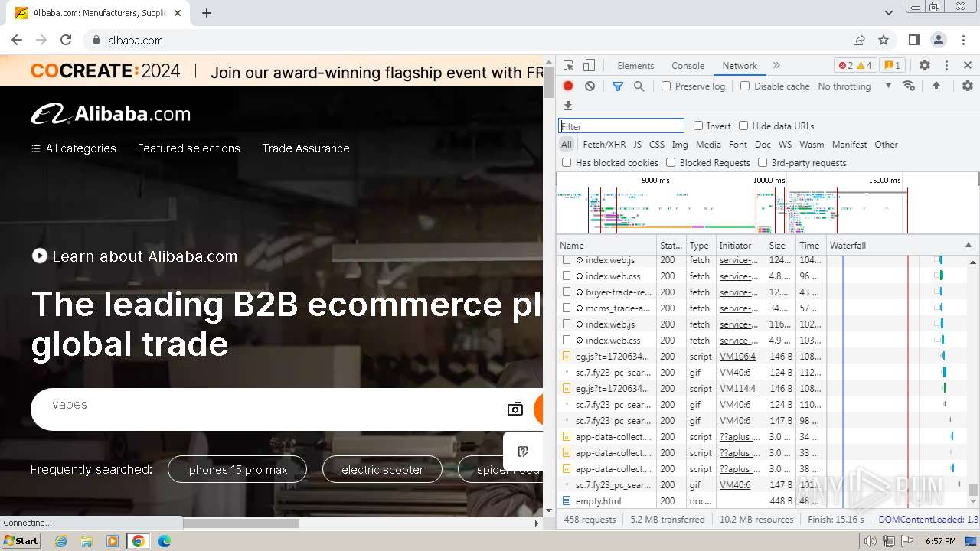Enable Preserve log checkbox
Image resolution: width=980 pixels, height=551 pixels.
[666, 86]
